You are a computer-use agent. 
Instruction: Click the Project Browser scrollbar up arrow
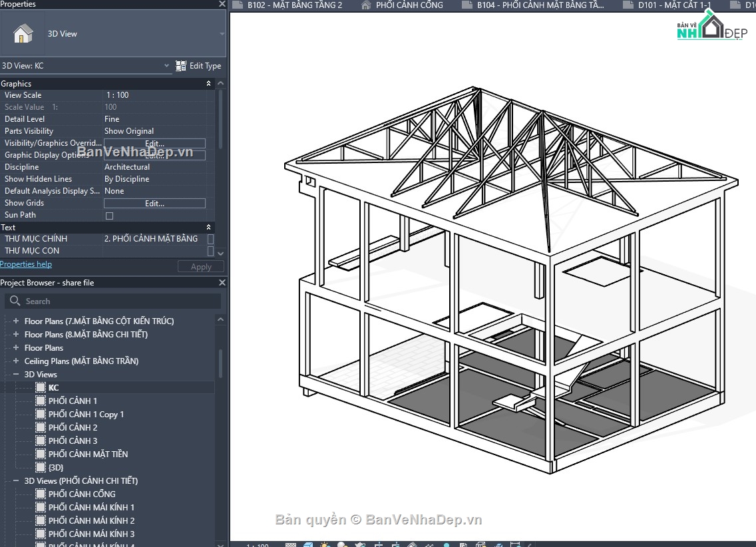[221, 319]
